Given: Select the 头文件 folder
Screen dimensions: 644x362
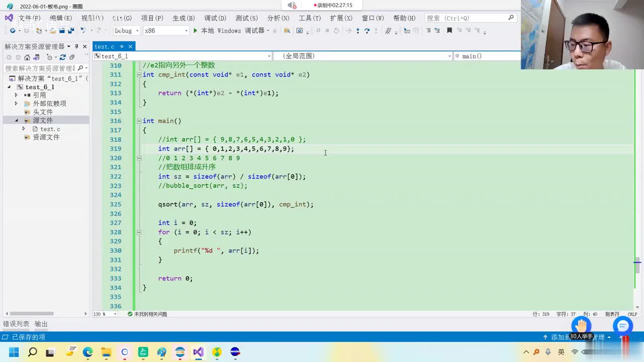Looking at the screenshot, I should coord(43,112).
